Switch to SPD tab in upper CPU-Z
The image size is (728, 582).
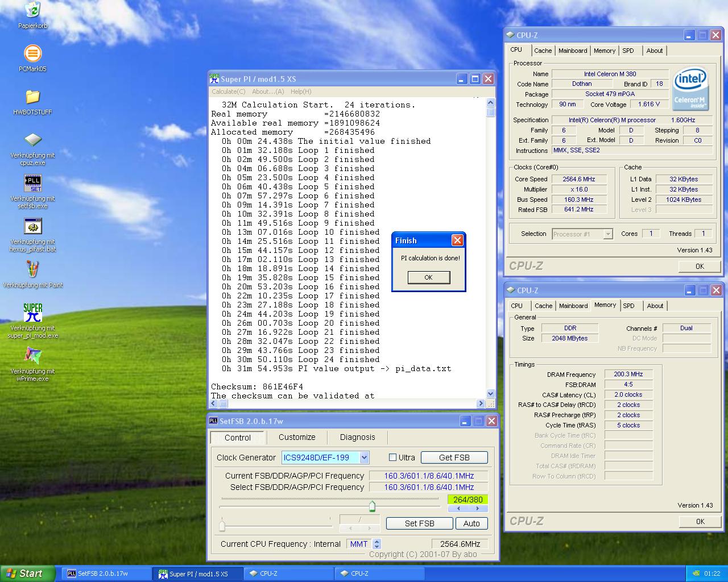(x=628, y=51)
